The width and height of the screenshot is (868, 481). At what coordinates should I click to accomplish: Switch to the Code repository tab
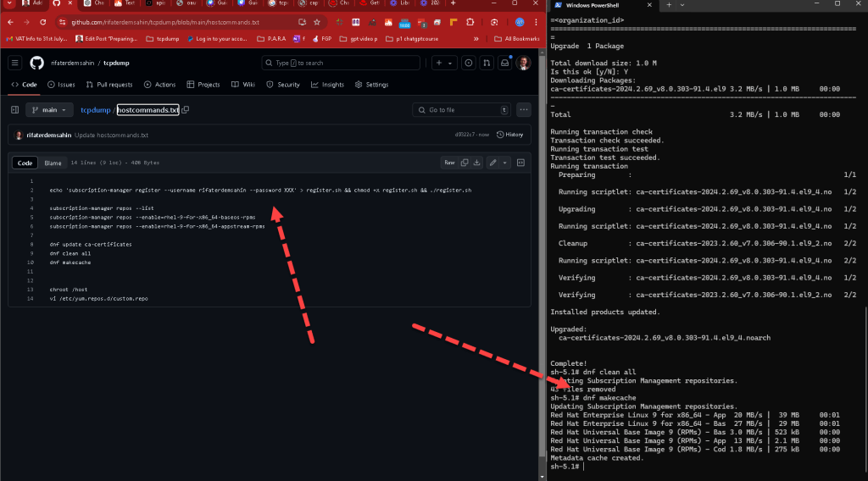[25, 85]
